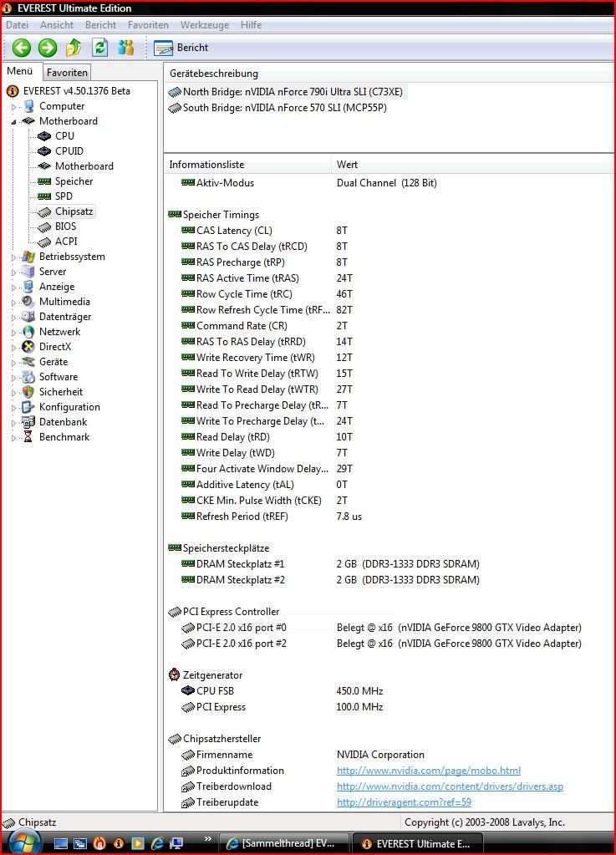This screenshot has width=616, height=855.
Task: Click the Benchmark hourglass icon
Action: [28, 437]
